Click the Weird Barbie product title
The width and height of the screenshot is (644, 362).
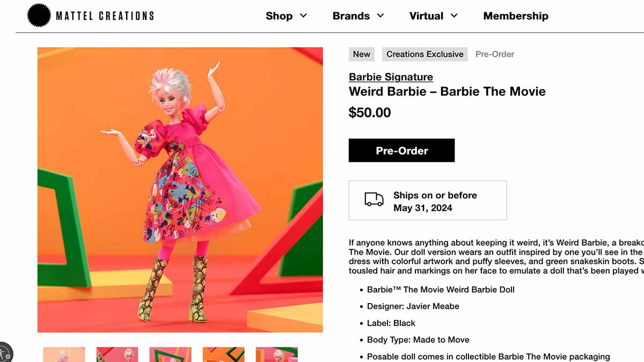[x=447, y=91]
